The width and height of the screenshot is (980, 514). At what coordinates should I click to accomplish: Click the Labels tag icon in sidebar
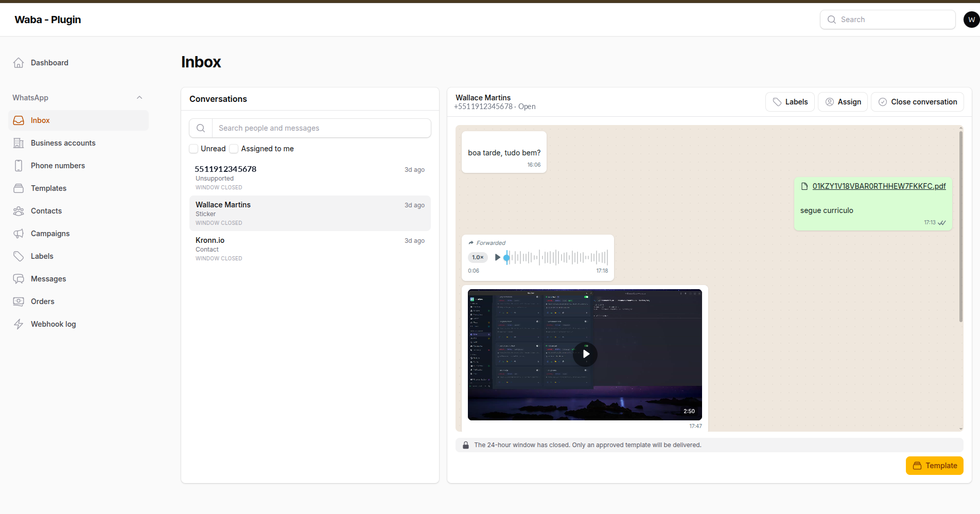click(19, 256)
